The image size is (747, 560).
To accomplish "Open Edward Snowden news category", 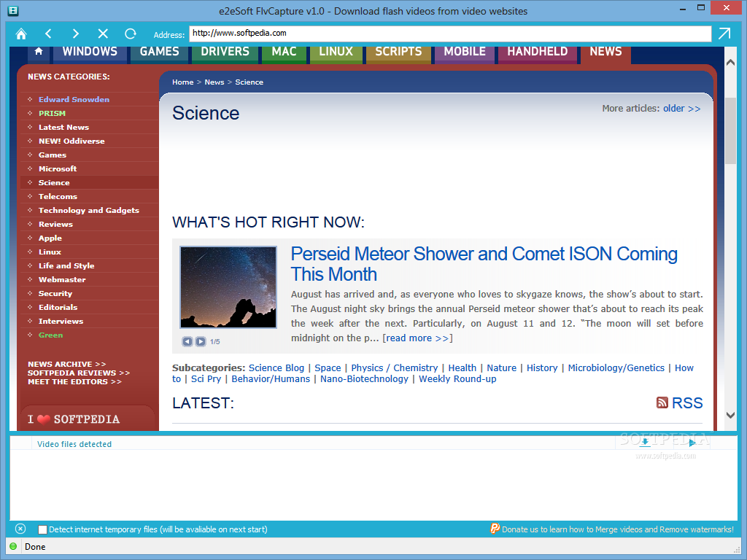I will (74, 99).
